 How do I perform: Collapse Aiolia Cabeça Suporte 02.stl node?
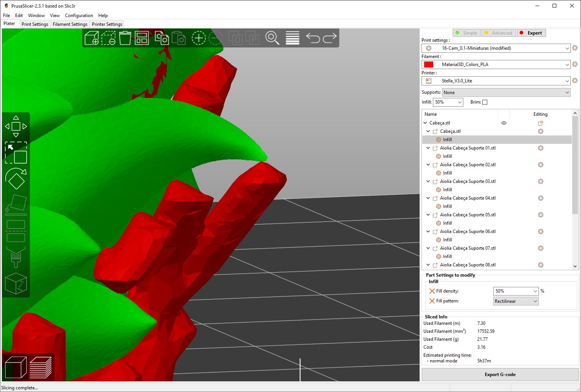point(428,165)
